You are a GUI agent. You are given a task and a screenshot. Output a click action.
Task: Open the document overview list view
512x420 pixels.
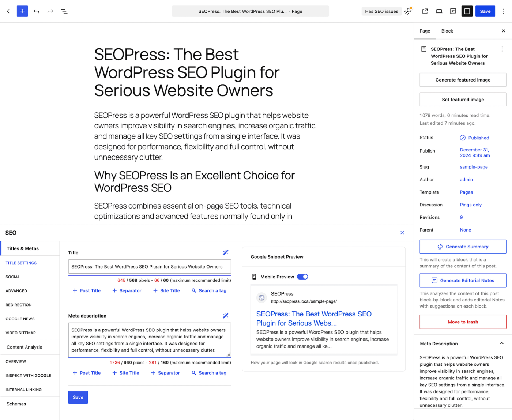(x=64, y=11)
